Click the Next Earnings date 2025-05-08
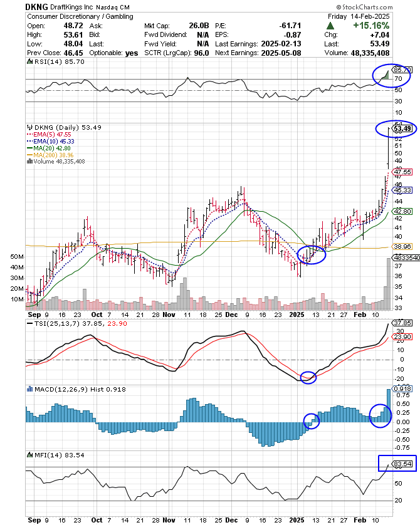Screen dimensions: 420x525 click(281, 53)
